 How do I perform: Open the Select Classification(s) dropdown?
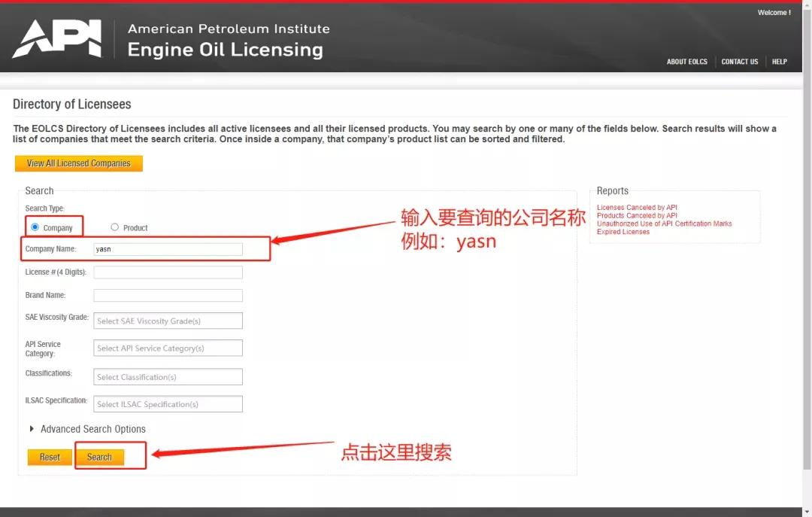[167, 376]
